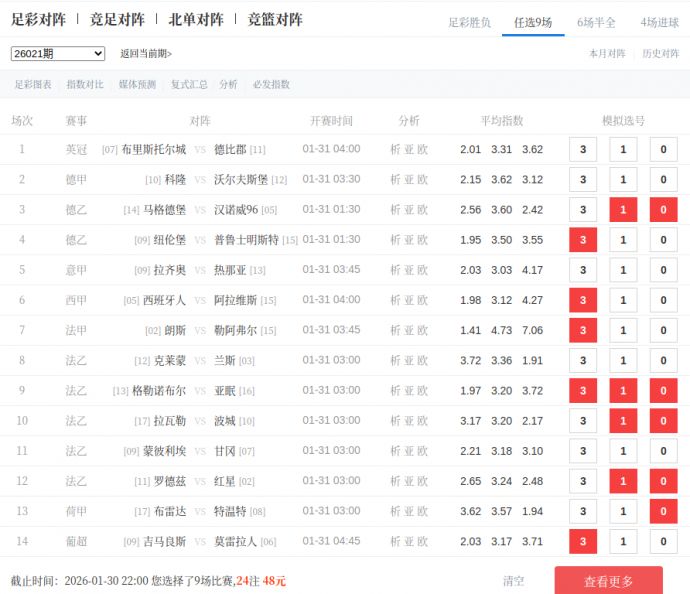Image resolution: width=690 pixels, height=594 pixels.
Task: Deselect pick 1 for 马格德堡 vs 汉诺威96
Action: click(623, 210)
